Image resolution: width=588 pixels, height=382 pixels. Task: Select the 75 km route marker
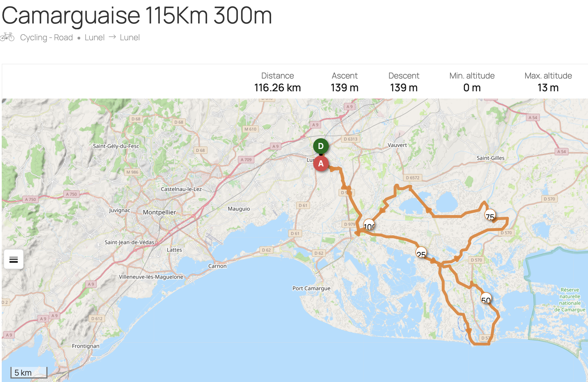pyautogui.click(x=490, y=215)
